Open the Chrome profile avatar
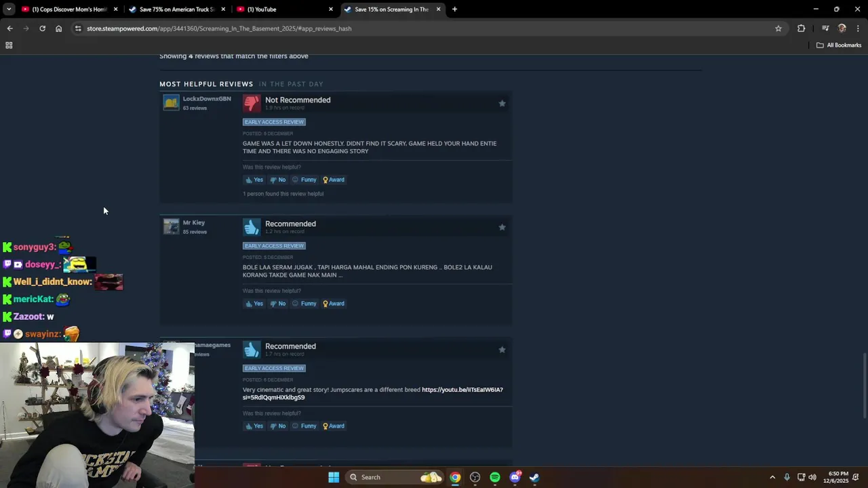Viewport: 868px width, 488px height. (842, 28)
